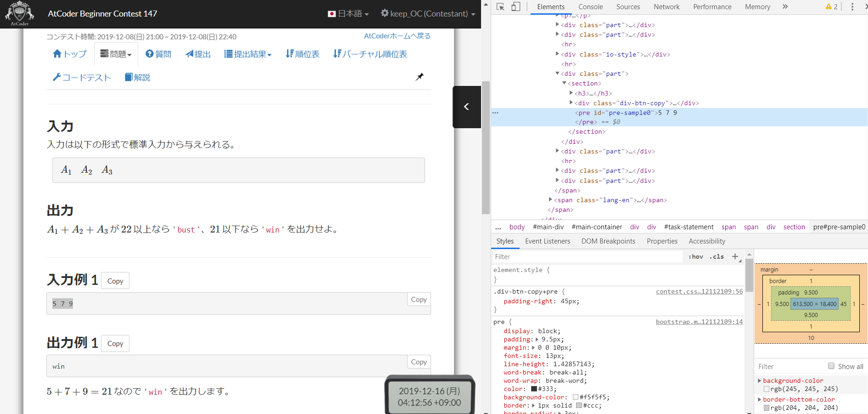Image resolution: width=868 pixels, height=414 pixels.
Task: Collapse the side panel with the chevron button
Action: pyautogui.click(x=466, y=107)
